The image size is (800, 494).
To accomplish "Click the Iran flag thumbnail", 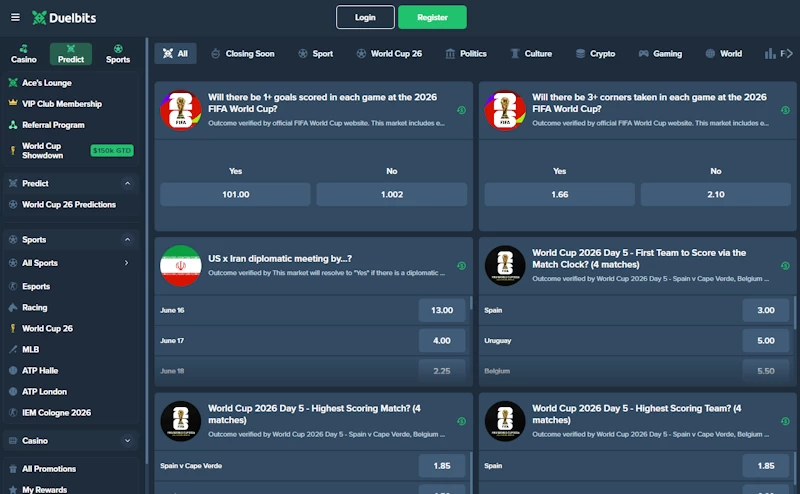I will coord(181,266).
